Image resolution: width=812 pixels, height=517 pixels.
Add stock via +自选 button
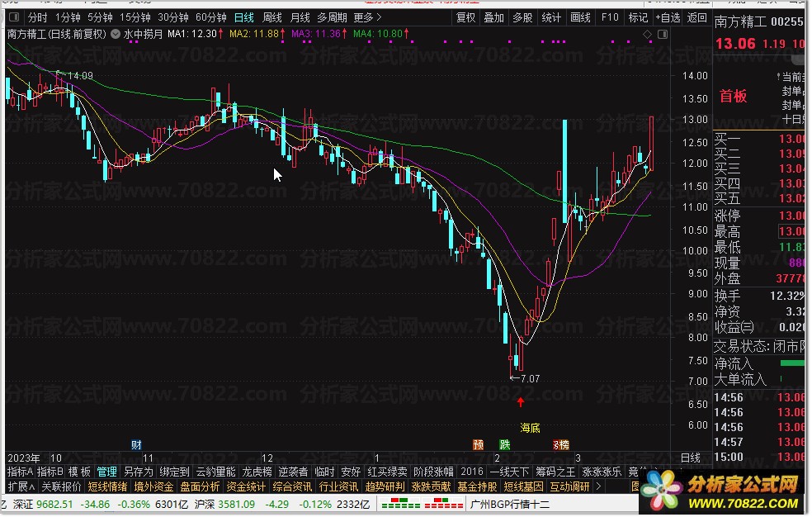668,17
